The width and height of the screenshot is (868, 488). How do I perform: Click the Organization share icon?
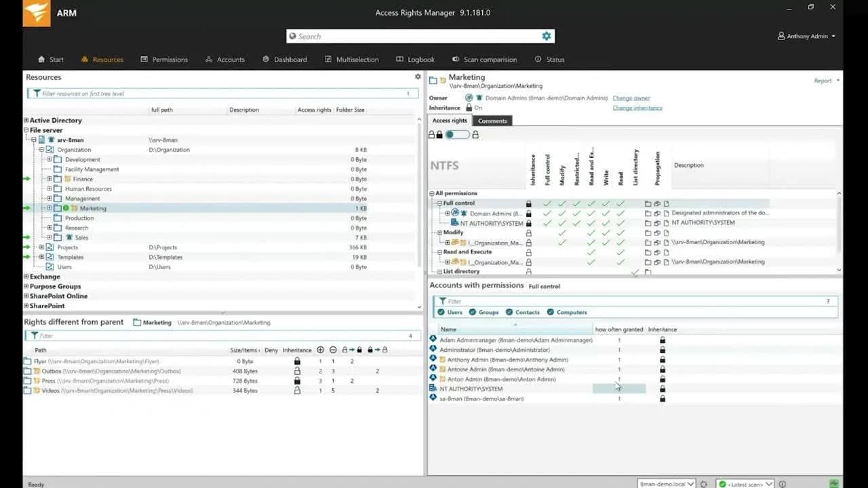pos(50,150)
